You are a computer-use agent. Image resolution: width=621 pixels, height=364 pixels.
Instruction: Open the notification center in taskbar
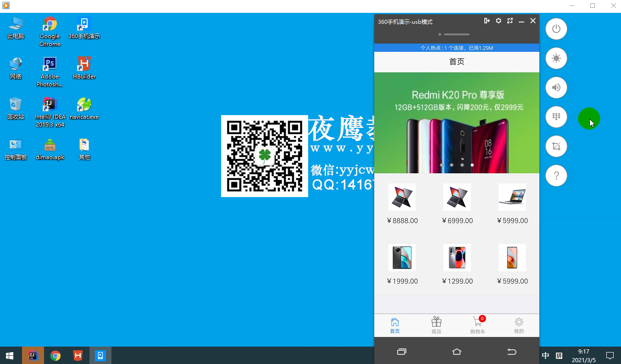tap(610, 355)
